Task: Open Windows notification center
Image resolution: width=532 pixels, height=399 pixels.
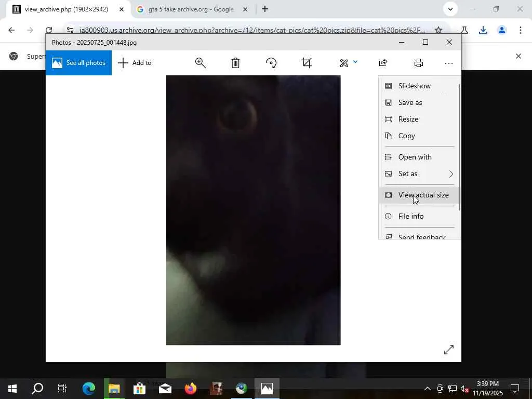Action: pyautogui.click(x=515, y=389)
